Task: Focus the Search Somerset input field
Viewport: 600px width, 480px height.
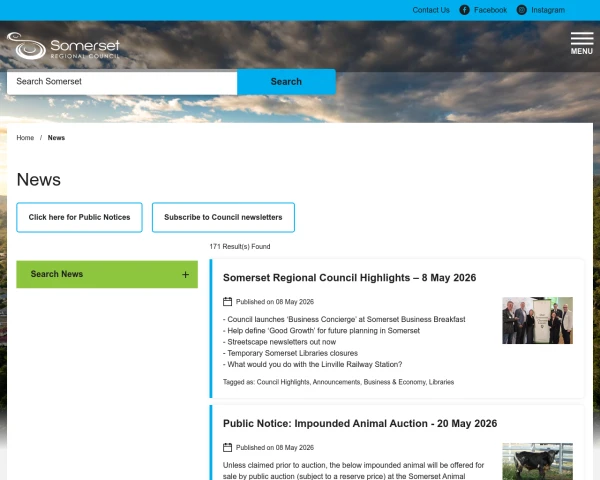Action: 122,82
